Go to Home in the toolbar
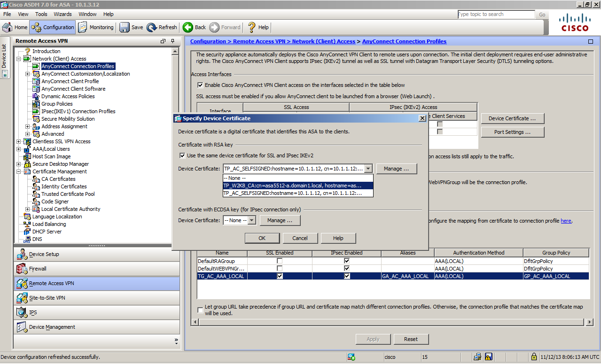Screen dimensions: 601x364 [15, 27]
